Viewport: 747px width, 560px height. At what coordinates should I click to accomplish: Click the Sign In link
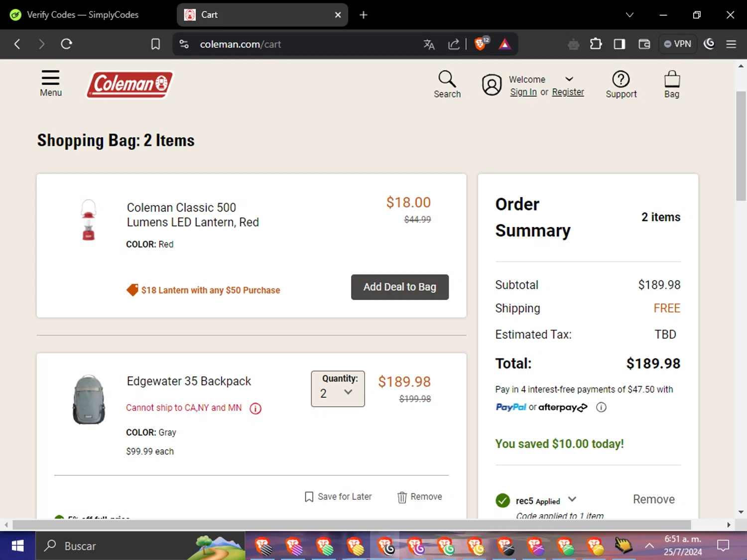(x=523, y=92)
